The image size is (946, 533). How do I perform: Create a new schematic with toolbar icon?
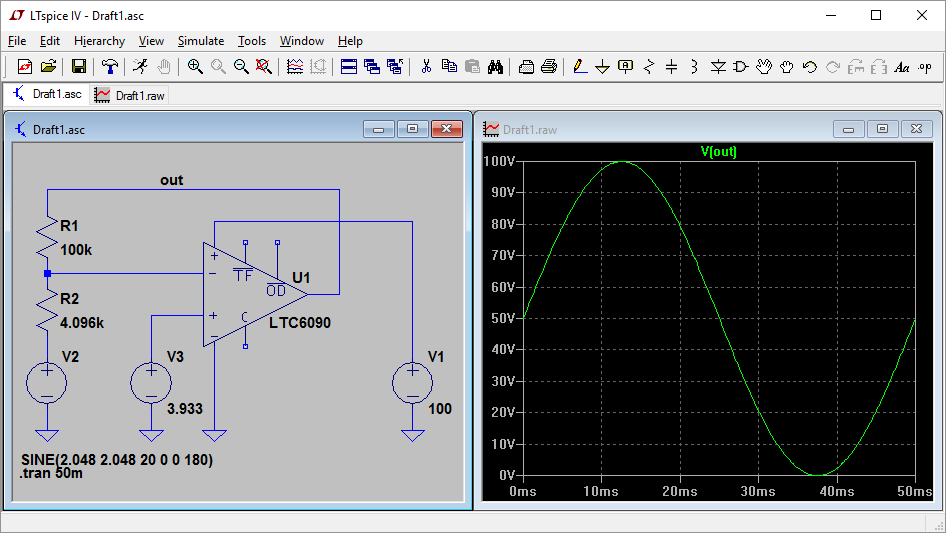click(x=25, y=66)
